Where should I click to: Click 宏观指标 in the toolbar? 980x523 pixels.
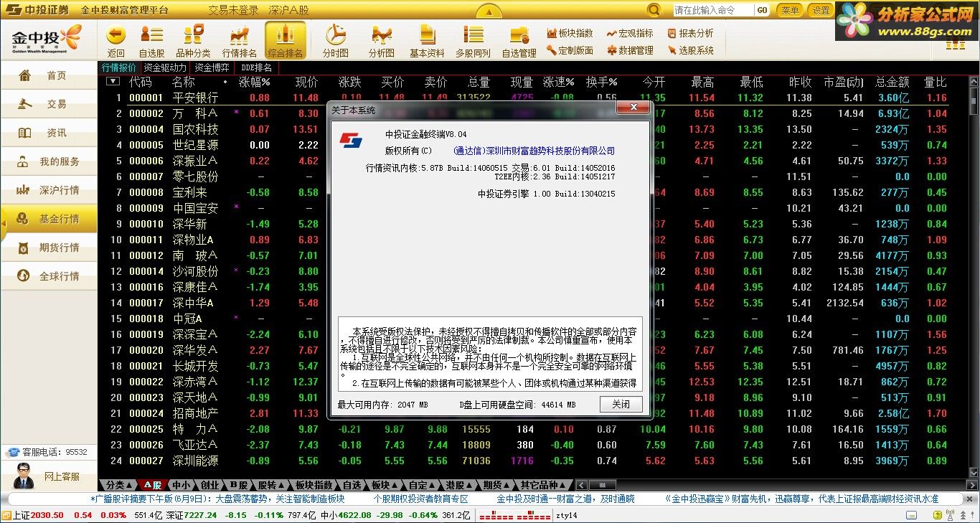tap(630, 33)
